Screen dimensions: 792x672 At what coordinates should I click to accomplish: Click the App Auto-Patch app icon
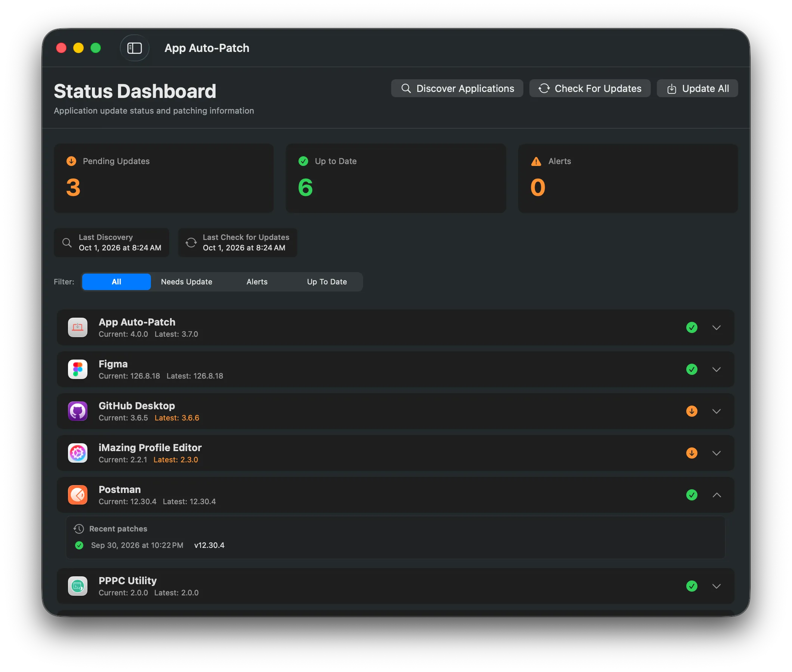[x=78, y=327]
